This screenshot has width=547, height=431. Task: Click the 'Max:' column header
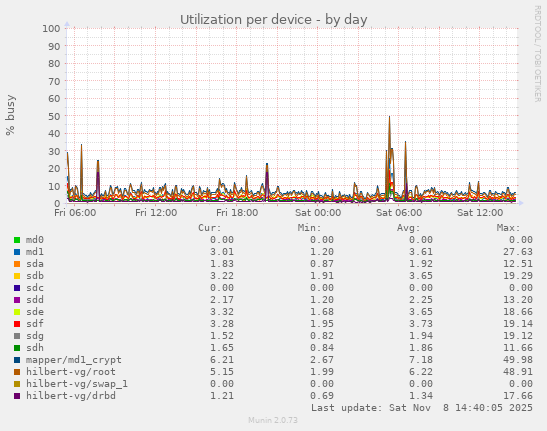(509, 228)
